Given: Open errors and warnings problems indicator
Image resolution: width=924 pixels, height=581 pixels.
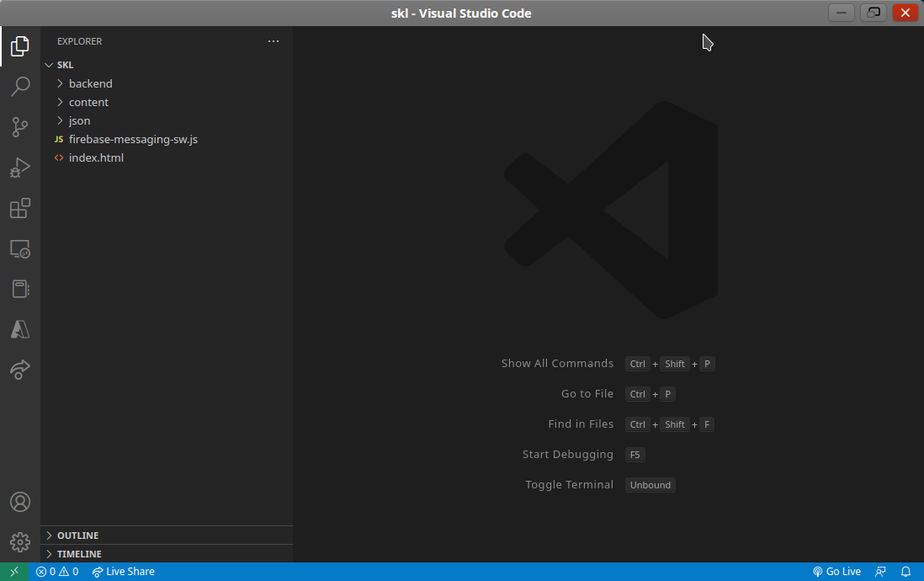Looking at the screenshot, I should click(57, 572).
